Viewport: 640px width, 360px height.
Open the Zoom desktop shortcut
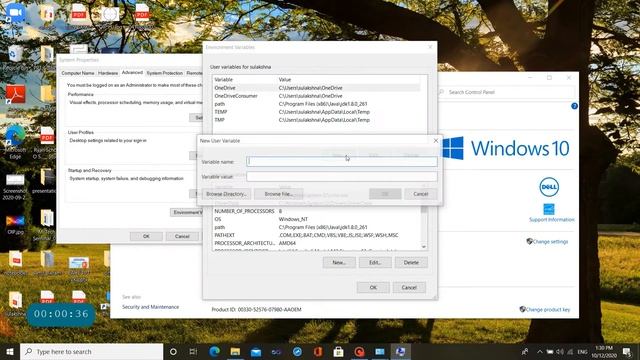pos(15,13)
